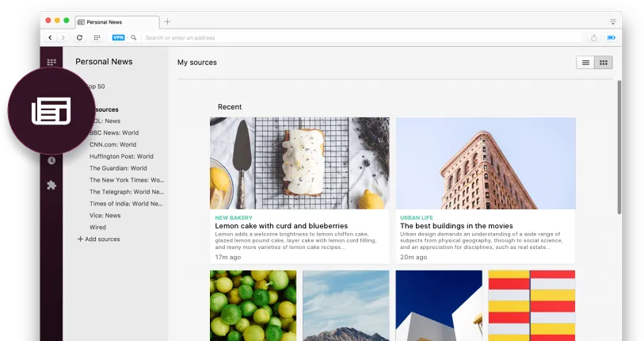Click the large Personal News newspaper icon
Viewport: 644px width, 341px height.
click(x=51, y=111)
